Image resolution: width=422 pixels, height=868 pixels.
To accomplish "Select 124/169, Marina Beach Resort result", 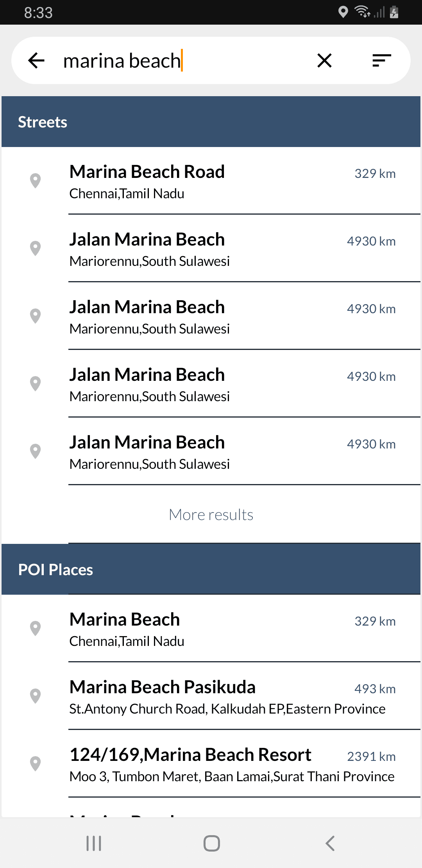I will [x=190, y=764].
